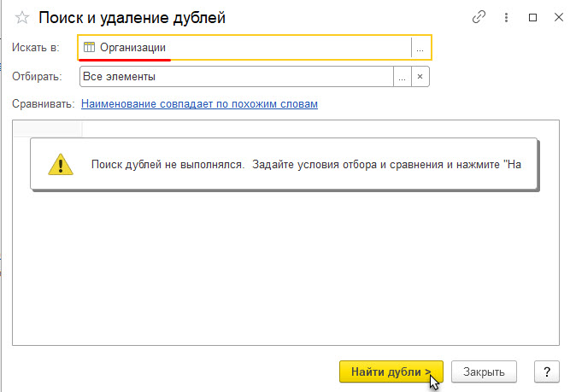Viewport: 576px width, 392px height.
Task: Click the Поиск дублей не выполнялся message
Action: (304, 164)
